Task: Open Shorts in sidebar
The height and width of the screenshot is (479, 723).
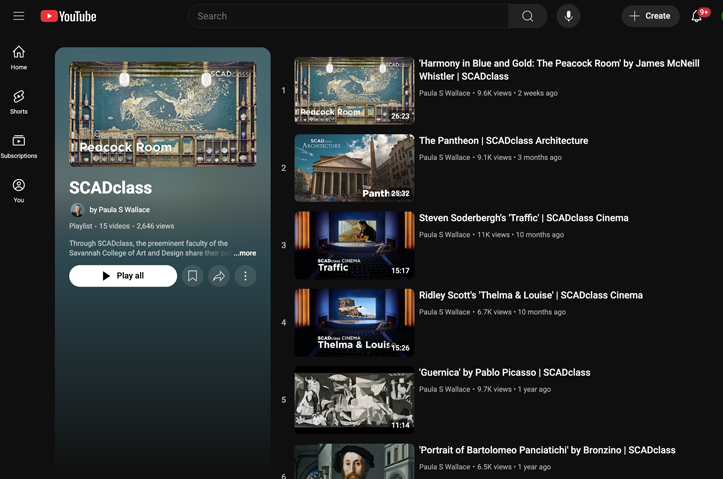Action: coord(18,102)
